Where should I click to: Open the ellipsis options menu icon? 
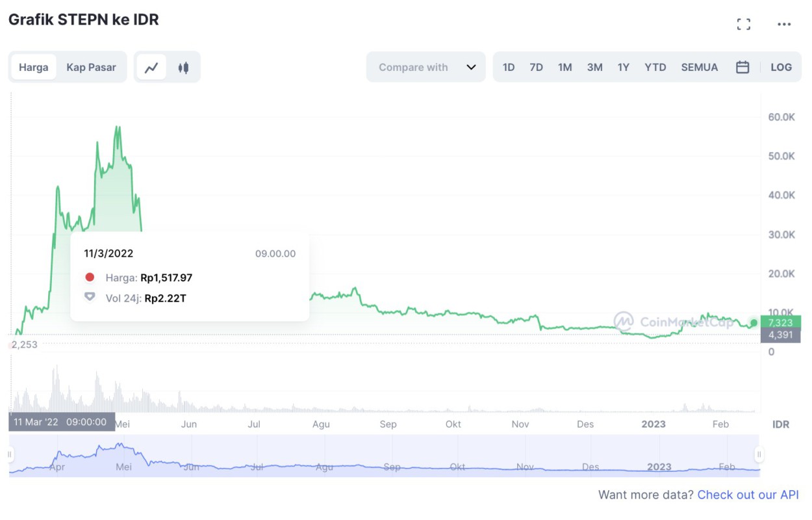784,24
